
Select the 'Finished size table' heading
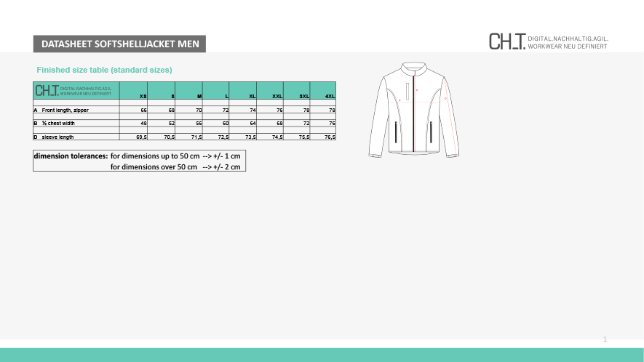click(x=104, y=70)
